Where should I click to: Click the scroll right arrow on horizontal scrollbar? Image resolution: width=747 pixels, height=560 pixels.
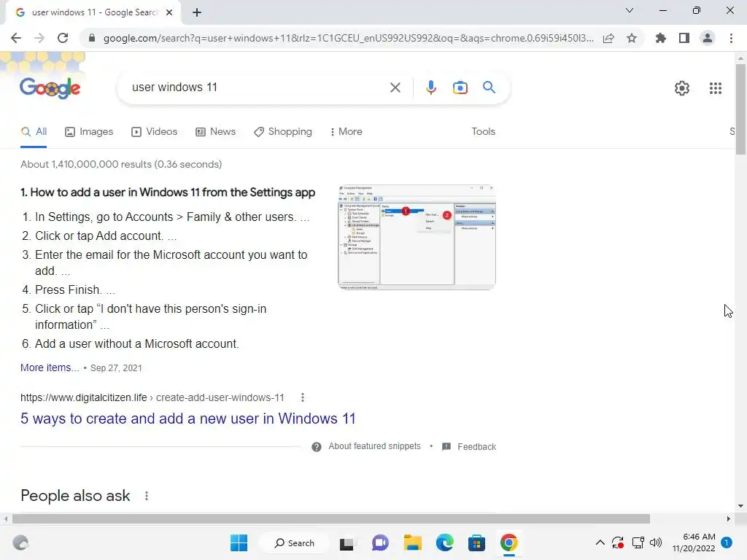(x=729, y=518)
